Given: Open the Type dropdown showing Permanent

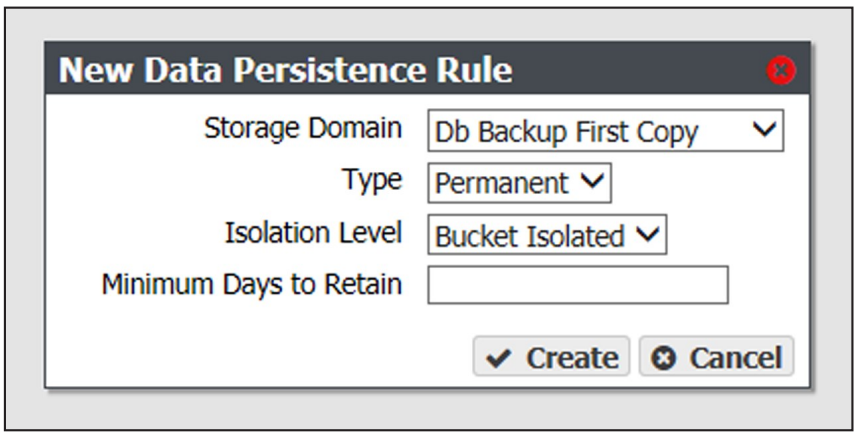Looking at the screenshot, I should tap(519, 182).
